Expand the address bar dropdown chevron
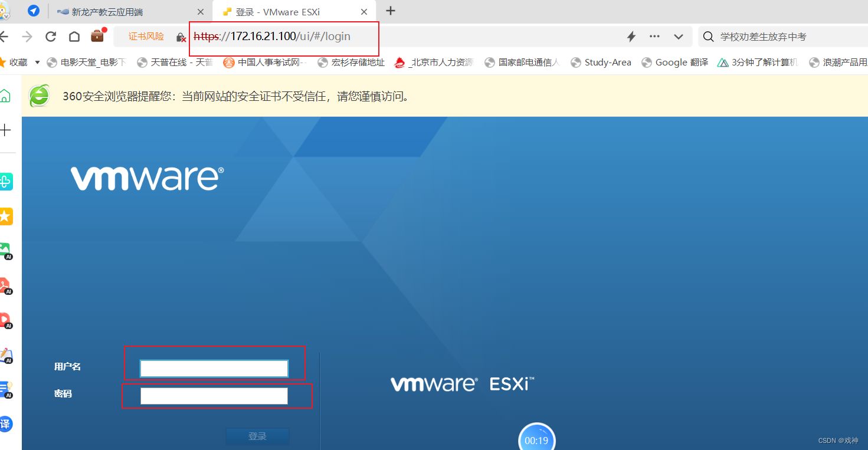Viewport: 868px width, 450px height. [679, 37]
